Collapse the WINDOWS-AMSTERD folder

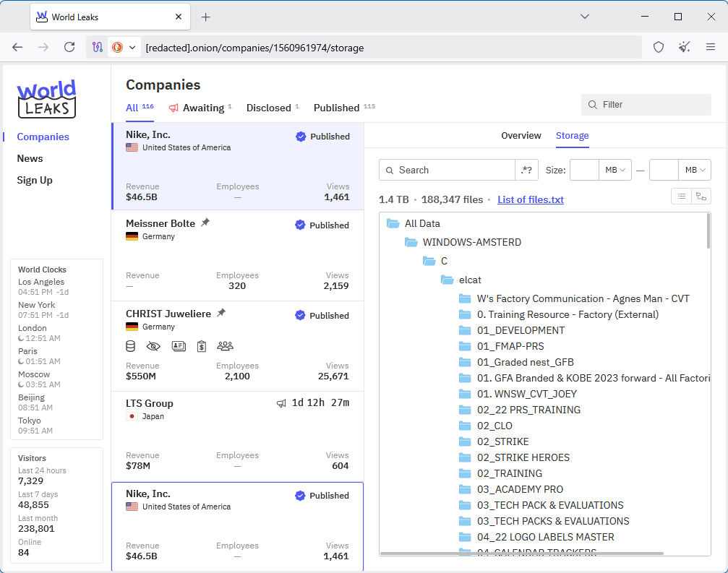pos(411,242)
